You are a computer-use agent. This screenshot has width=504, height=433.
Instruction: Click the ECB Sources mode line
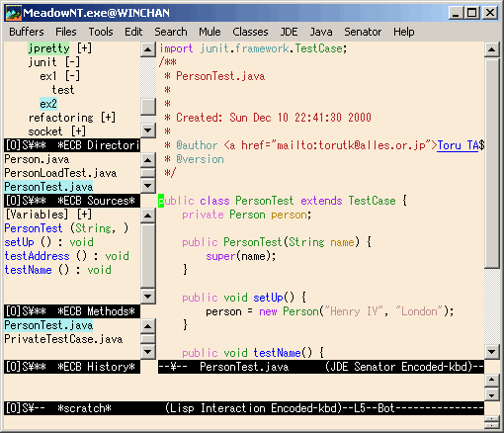(x=72, y=201)
